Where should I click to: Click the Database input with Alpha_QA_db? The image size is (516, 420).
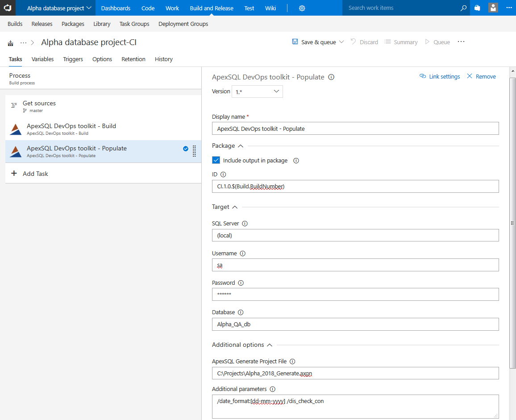[x=355, y=324]
